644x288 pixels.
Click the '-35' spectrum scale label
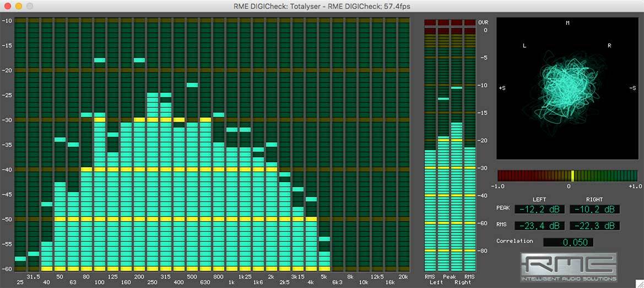(x=7, y=145)
